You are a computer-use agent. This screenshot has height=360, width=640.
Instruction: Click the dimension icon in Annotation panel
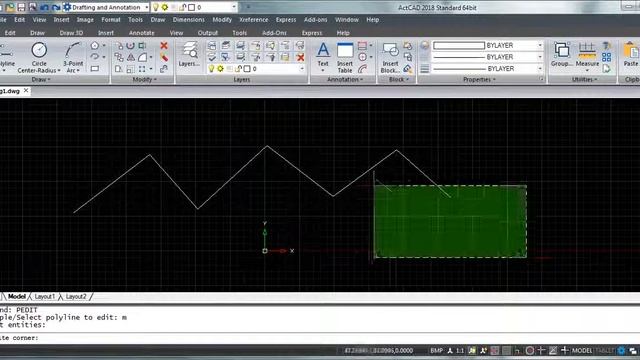coord(362,46)
